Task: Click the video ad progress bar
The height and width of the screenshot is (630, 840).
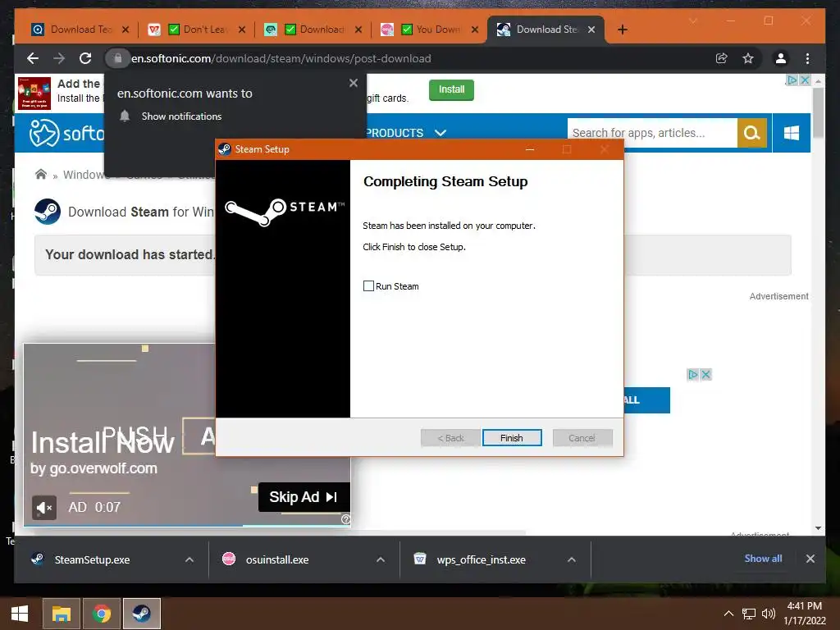Action: pyautogui.click(x=187, y=526)
